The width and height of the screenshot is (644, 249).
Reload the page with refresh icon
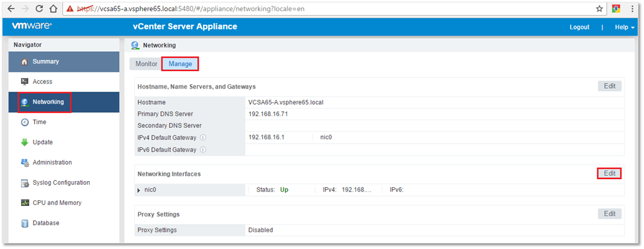tap(39, 8)
